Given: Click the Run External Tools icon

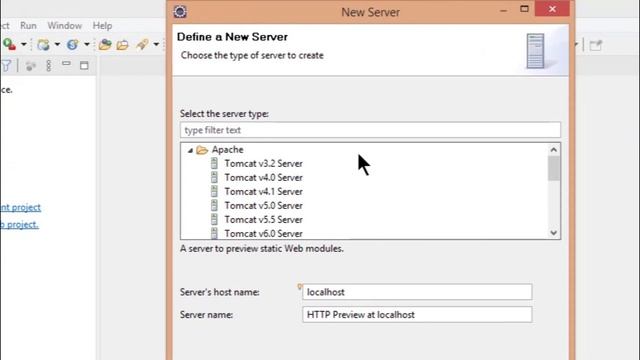Looking at the screenshot, I should 9,44.
